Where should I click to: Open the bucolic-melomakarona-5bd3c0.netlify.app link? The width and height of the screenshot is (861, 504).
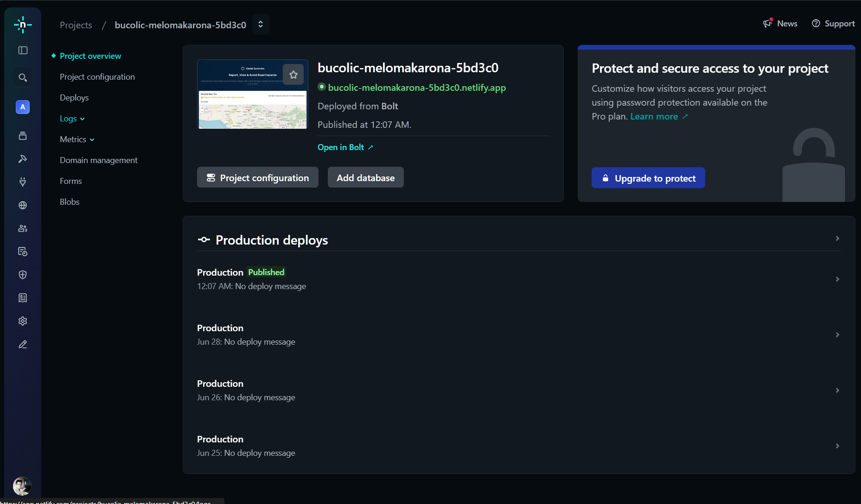coord(417,88)
